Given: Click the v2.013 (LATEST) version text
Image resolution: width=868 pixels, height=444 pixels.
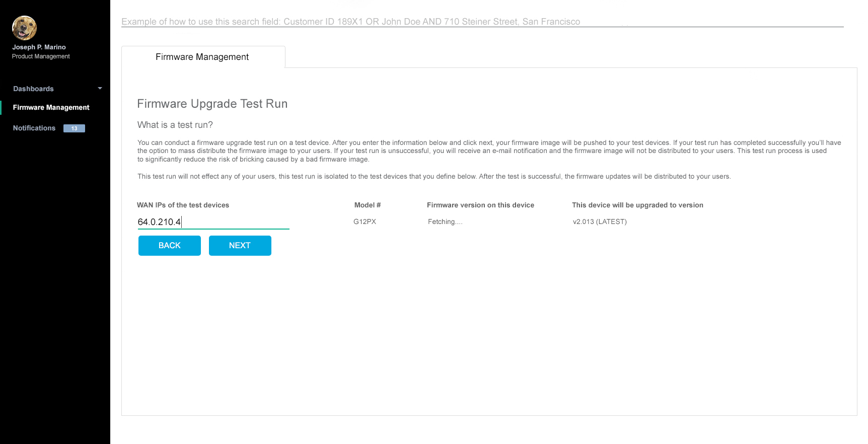Looking at the screenshot, I should 600,222.
